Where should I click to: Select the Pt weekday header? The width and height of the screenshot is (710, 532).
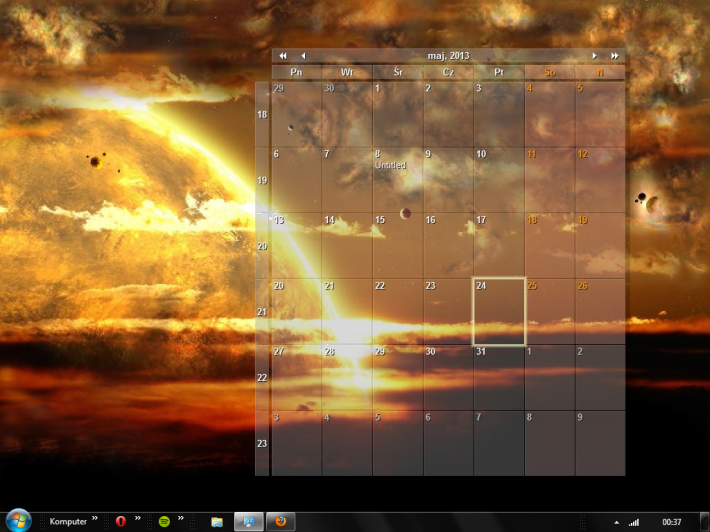499,72
